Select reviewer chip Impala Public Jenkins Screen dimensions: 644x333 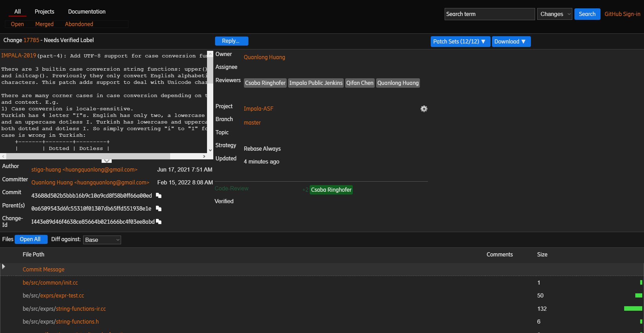316,83
